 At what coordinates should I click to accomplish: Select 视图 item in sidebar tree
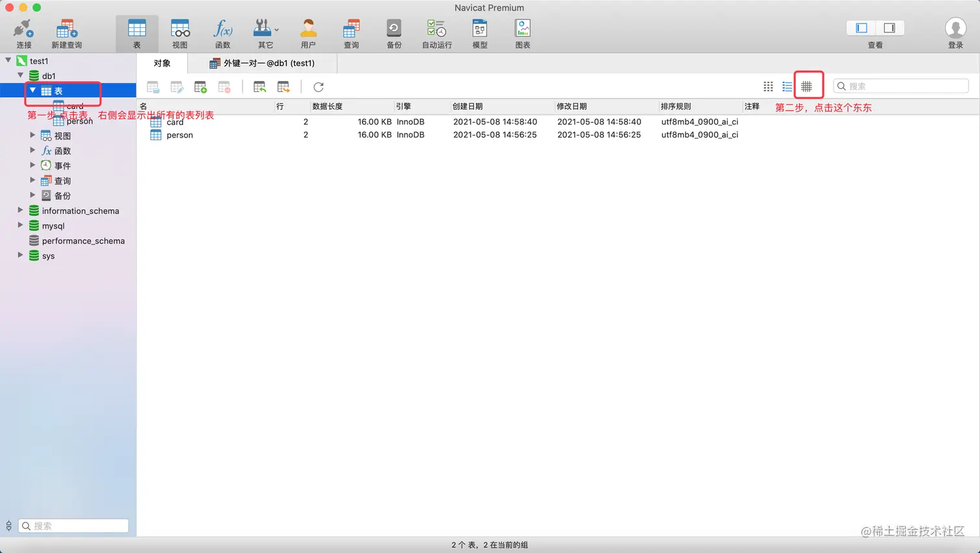[62, 136]
